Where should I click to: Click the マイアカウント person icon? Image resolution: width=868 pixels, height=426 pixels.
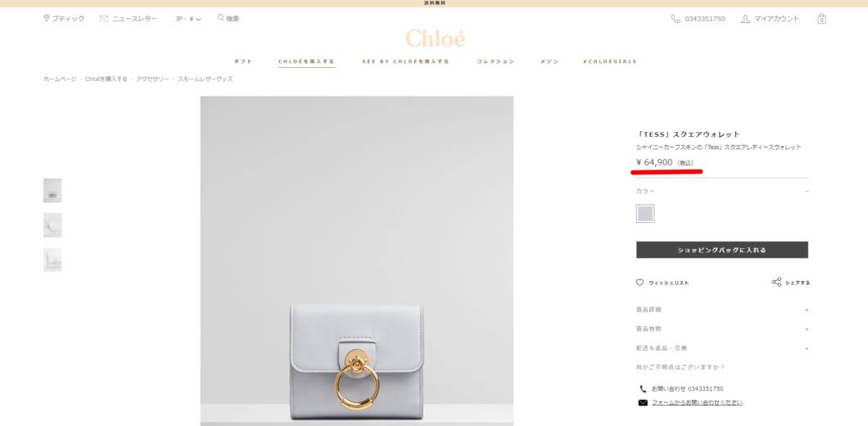coord(745,19)
